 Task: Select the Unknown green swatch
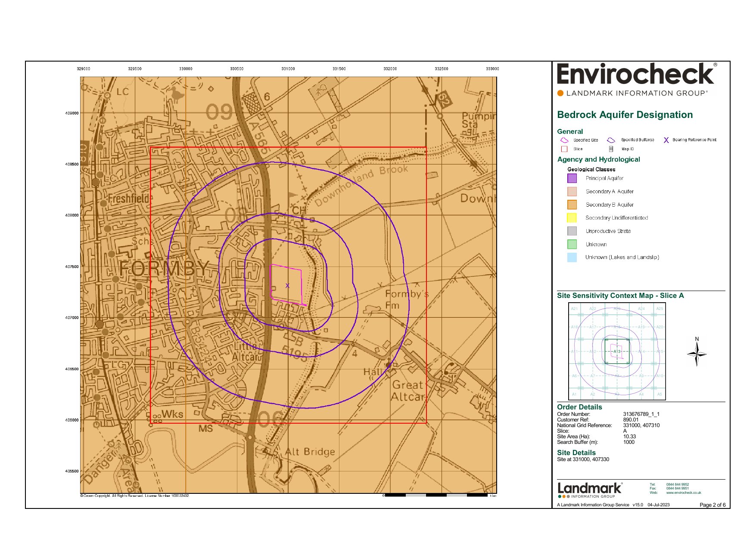(x=572, y=244)
